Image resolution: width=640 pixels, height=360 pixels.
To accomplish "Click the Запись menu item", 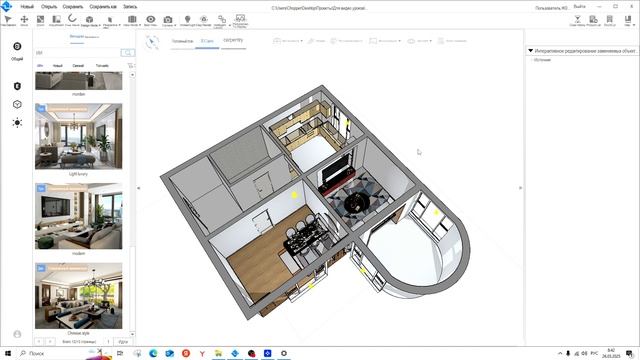I will pos(130,7).
